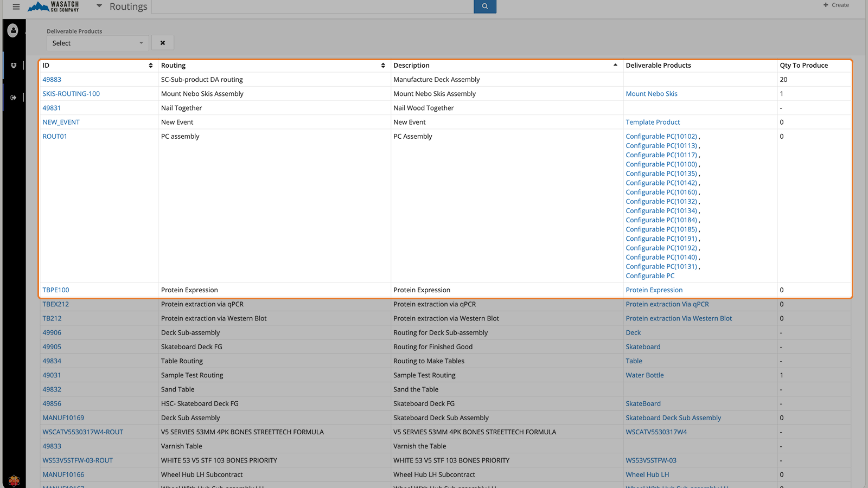
Task: Open the Configurable PC(10102) product link
Action: point(661,136)
